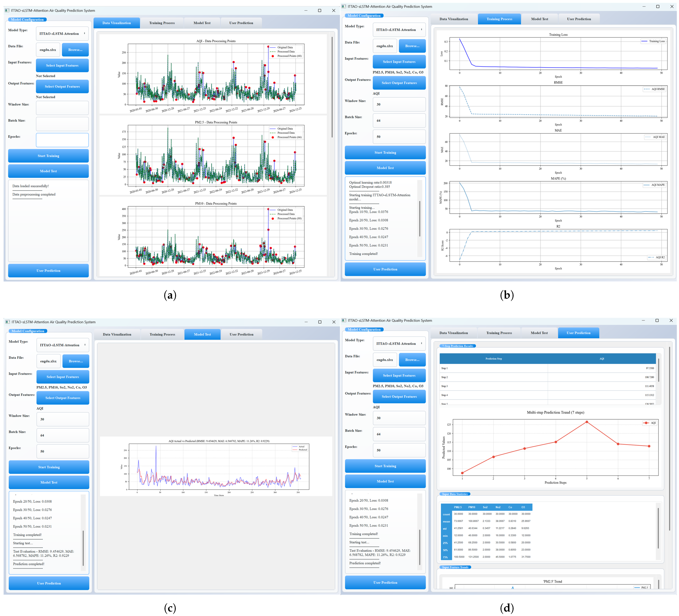Click Start Training in window (b)
679x616 pixels.
coord(385,153)
